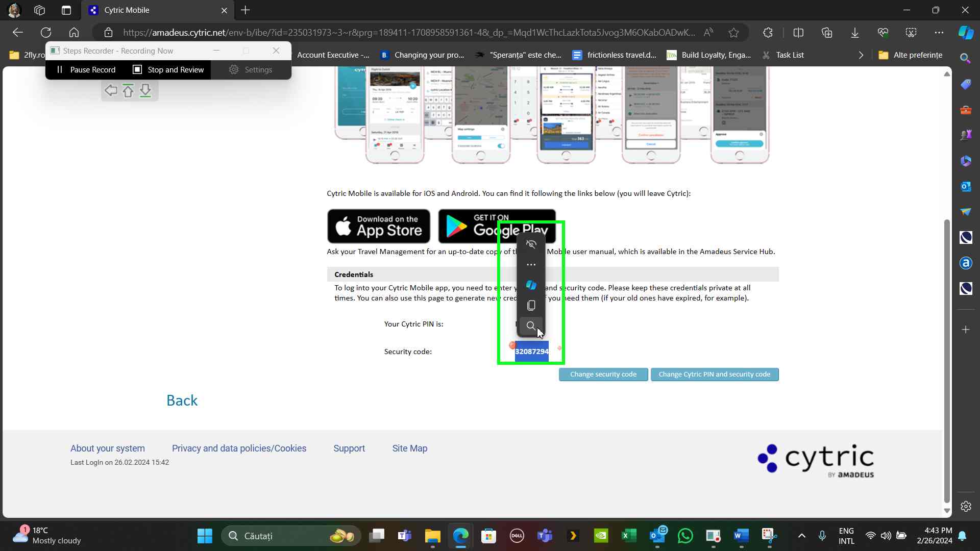Click the Căutați taskbar search box
The height and width of the screenshot is (551, 980).
point(291,536)
